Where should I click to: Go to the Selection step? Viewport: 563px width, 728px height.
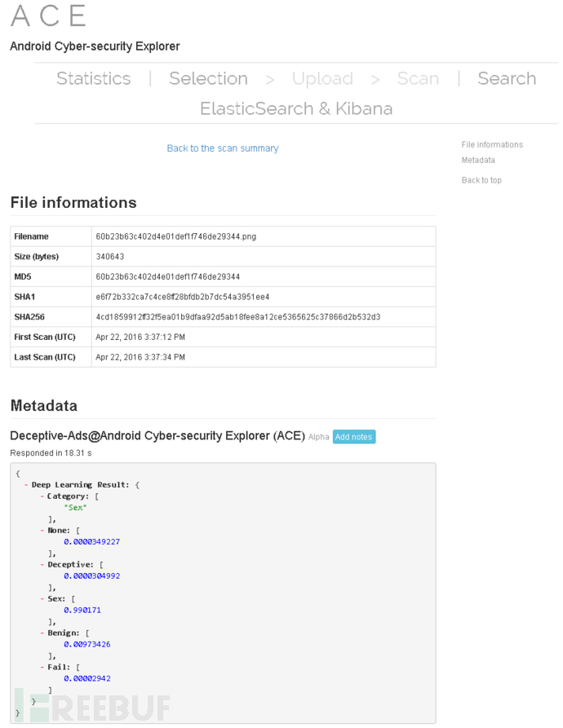point(208,78)
